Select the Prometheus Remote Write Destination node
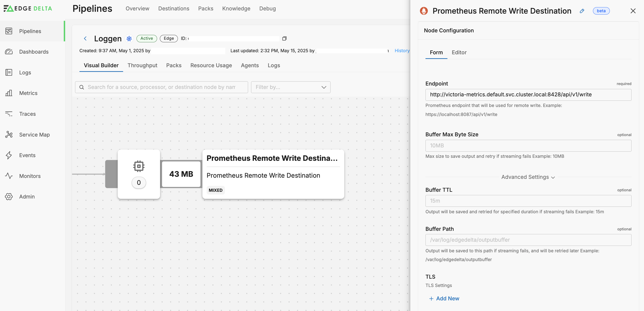Viewport: 644px width, 311px height. (273, 174)
